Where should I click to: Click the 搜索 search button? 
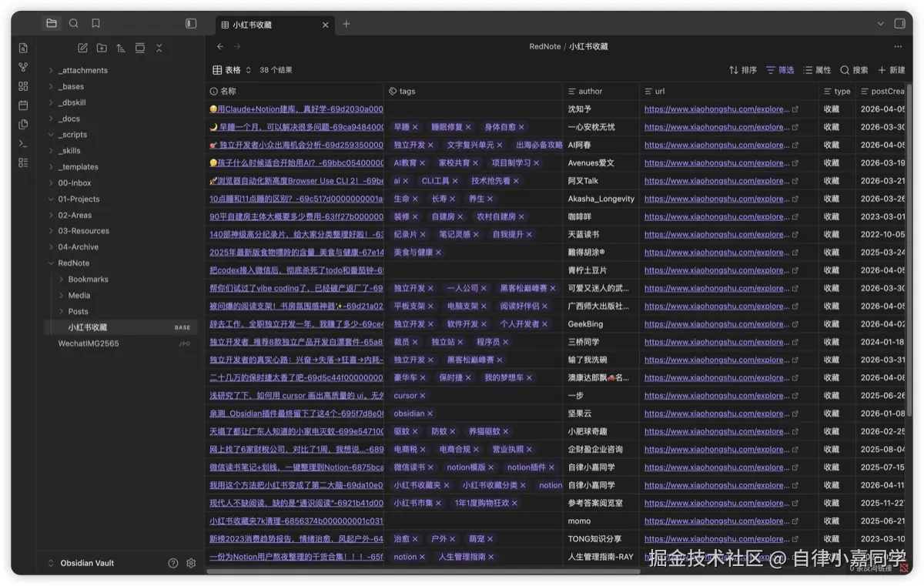(854, 70)
